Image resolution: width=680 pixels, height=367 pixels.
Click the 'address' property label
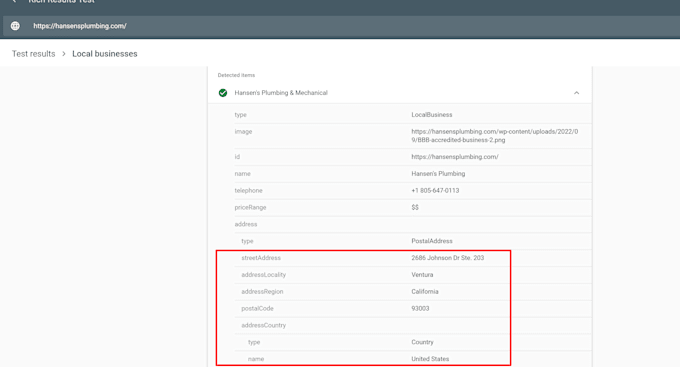coord(246,224)
